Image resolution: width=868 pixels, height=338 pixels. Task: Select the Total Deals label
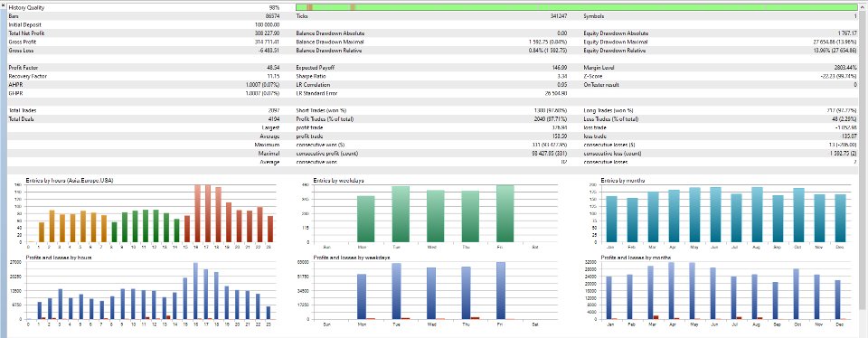pyautogui.click(x=22, y=119)
